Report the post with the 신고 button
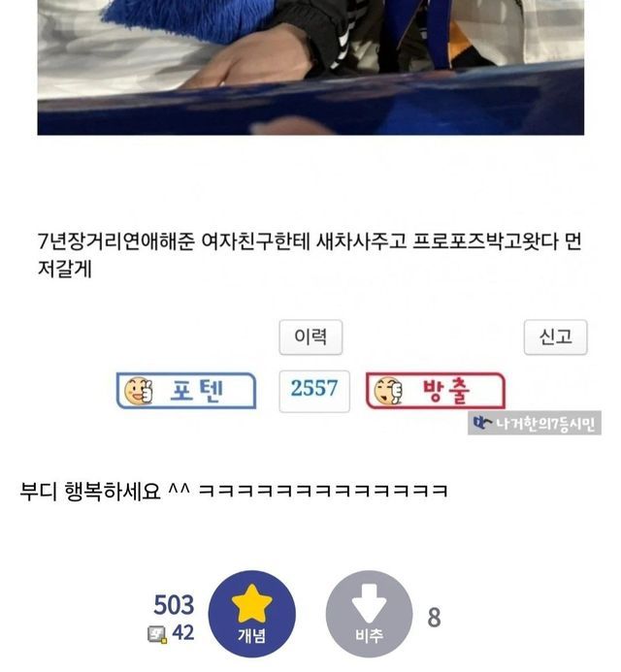 [x=555, y=336]
